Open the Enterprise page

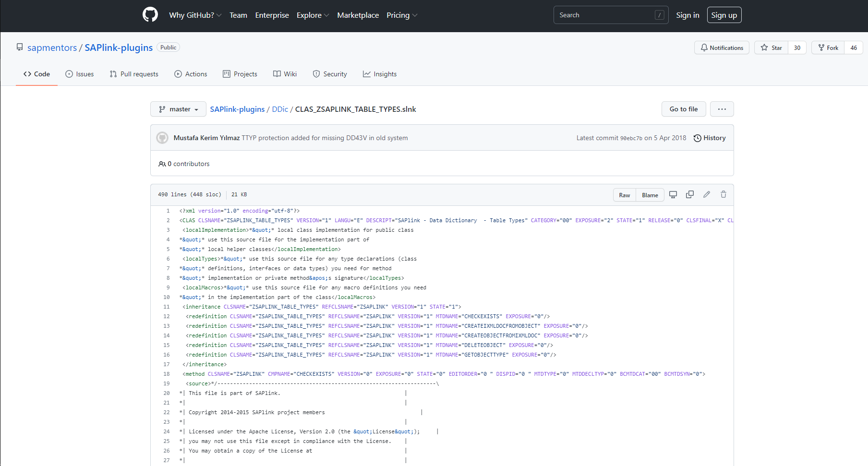(272, 15)
